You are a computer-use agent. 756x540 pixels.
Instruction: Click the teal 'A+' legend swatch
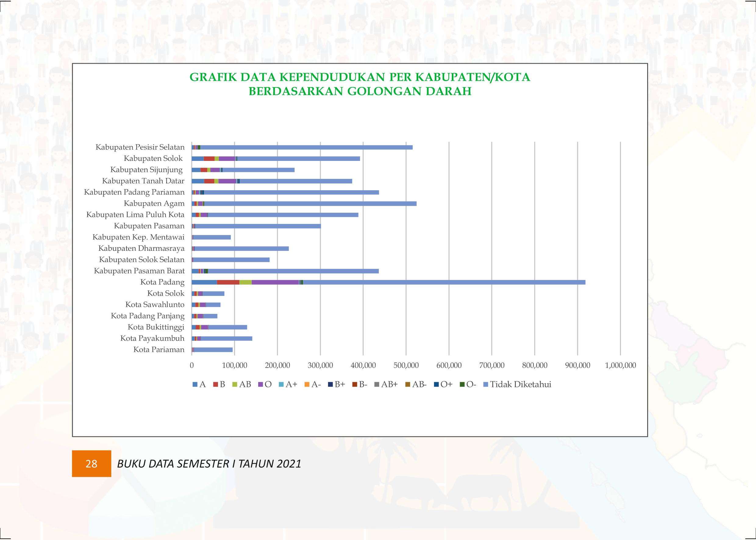pyautogui.click(x=281, y=385)
